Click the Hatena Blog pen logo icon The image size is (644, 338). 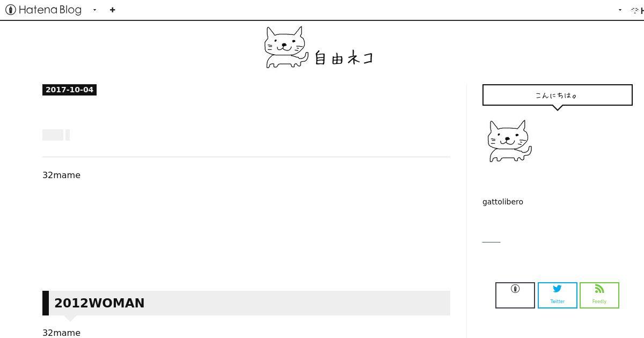10,10
